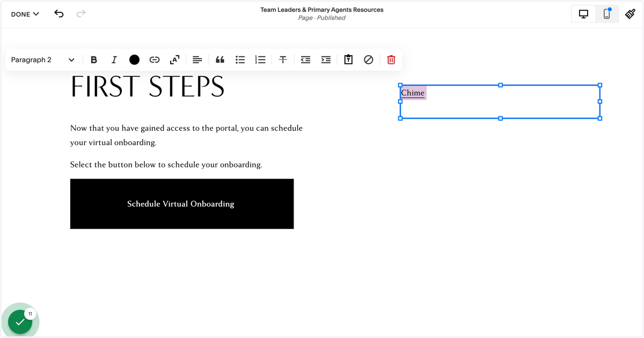Click the 'Page · Published' status text

(x=322, y=18)
